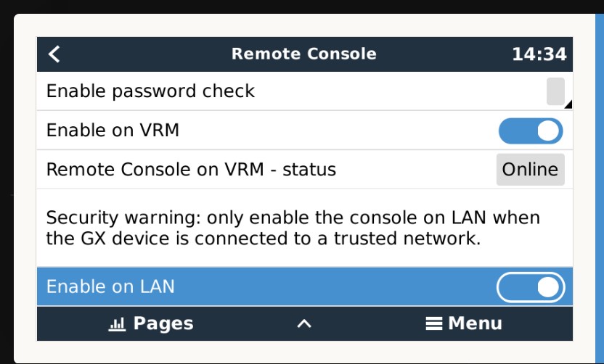Click the Remote Console title text

point(303,54)
